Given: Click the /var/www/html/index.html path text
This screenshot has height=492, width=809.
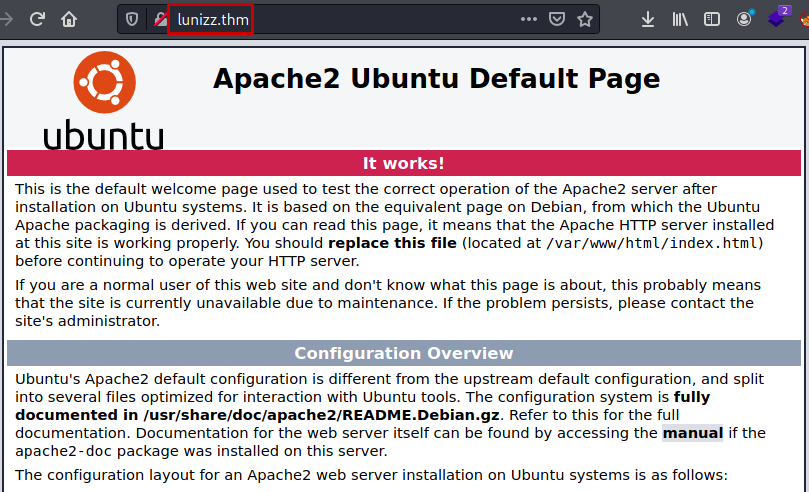Looking at the screenshot, I should coord(652,243).
